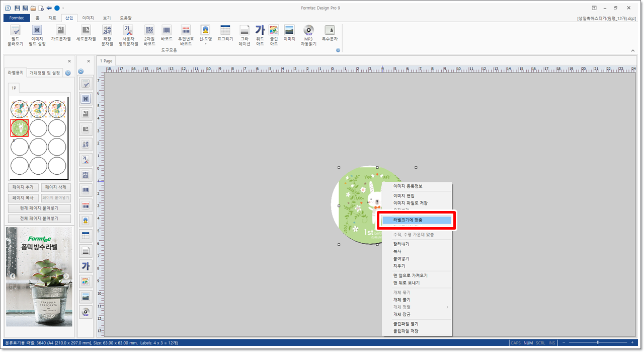Insert 가로문자열 from the ribbon
This screenshot has height=352, width=644.
pyautogui.click(x=60, y=33)
